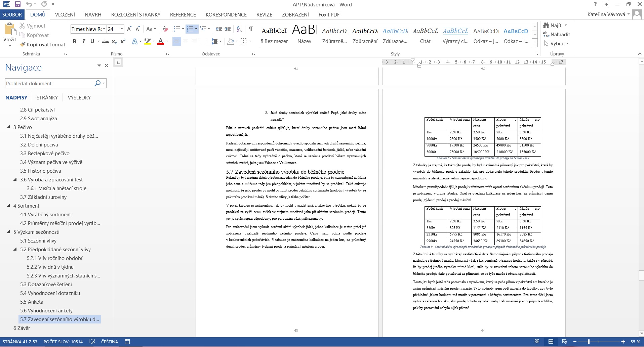Increase paragraph indent
This screenshot has height=347, width=644.
coord(228,29)
